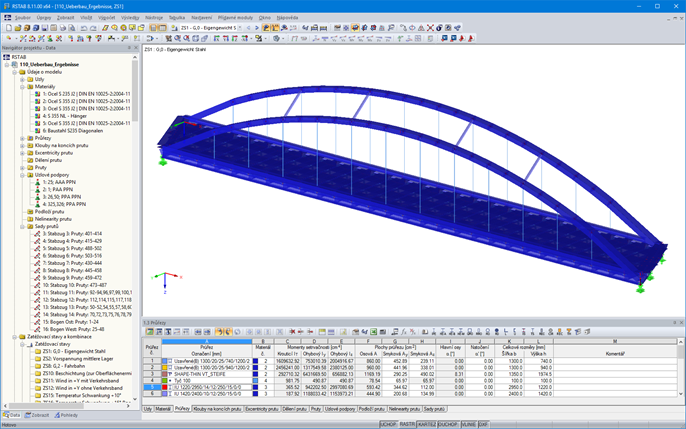
Task: Expand the Uzly tree node
Action: (22, 80)
